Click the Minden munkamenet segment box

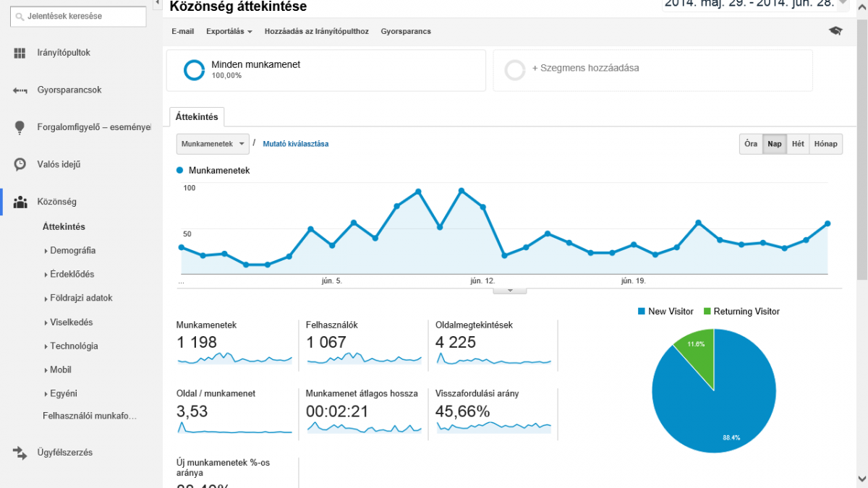point(325,70)
